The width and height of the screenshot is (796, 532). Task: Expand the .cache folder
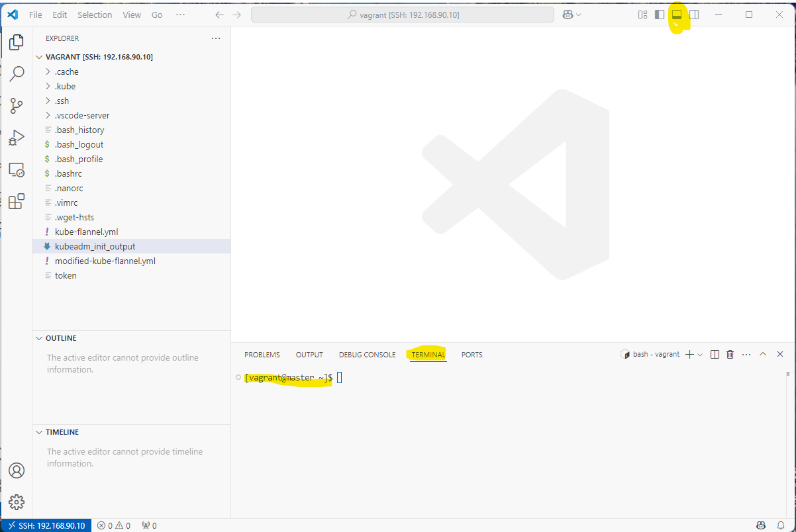[x=131, y=71]
